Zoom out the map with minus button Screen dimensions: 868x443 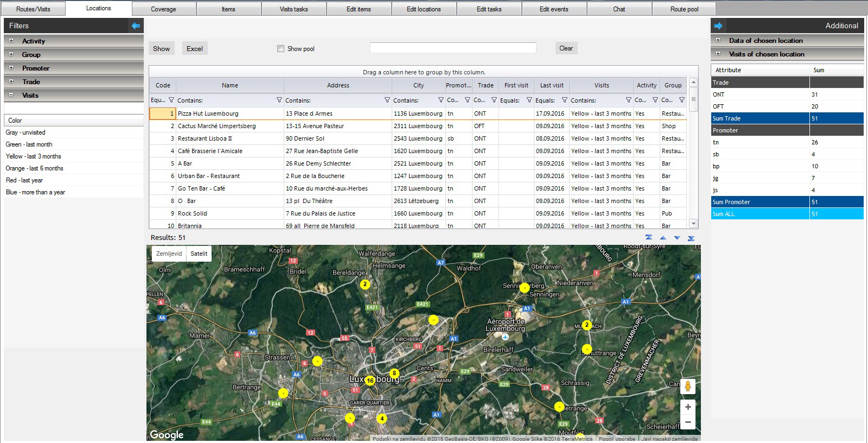tap(687, 422)
